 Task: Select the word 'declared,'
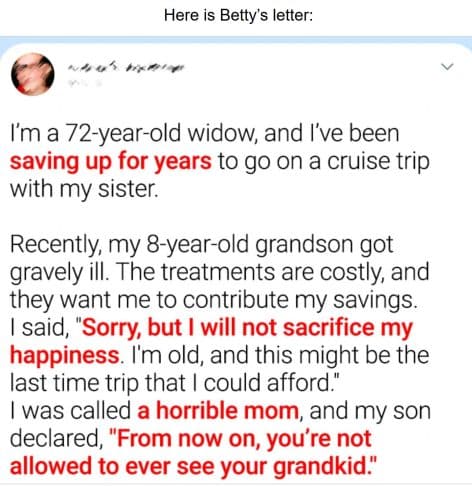(56, 438)
